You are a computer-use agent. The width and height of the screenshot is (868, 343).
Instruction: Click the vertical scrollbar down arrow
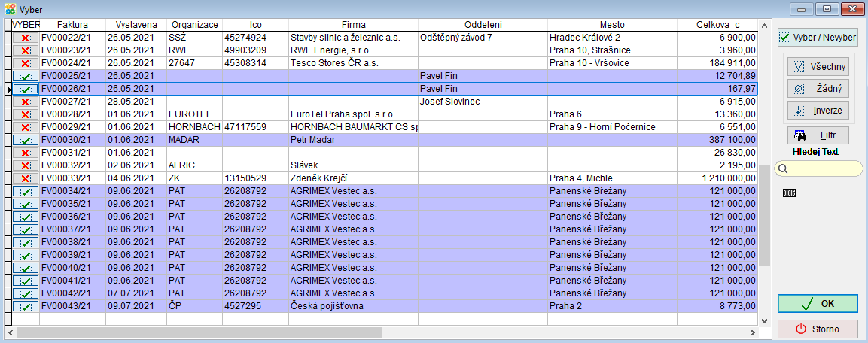point(764,320)
